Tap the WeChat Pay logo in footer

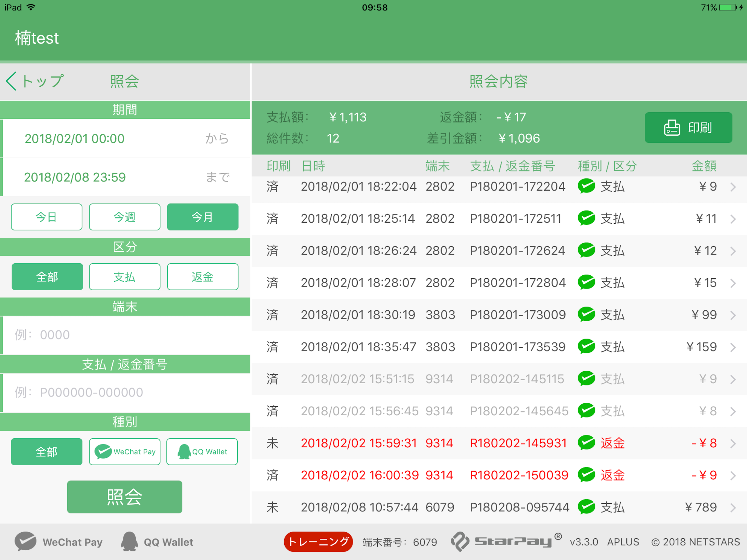coord(25,541)
